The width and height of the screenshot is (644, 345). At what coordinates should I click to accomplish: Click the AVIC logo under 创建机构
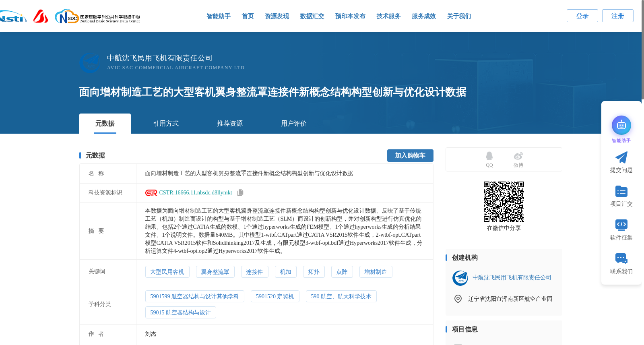(460, 278)
